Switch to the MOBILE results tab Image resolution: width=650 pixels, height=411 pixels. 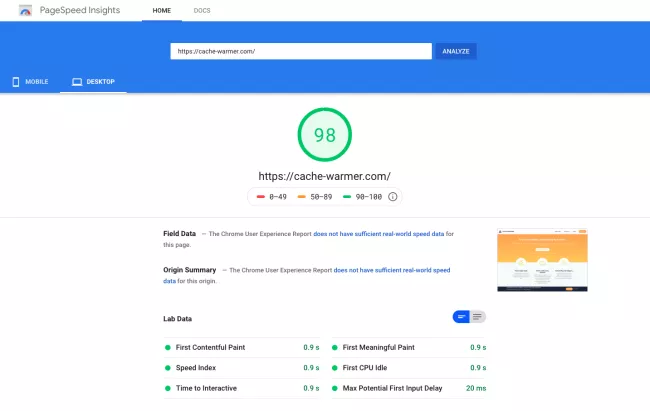point(30,82)
